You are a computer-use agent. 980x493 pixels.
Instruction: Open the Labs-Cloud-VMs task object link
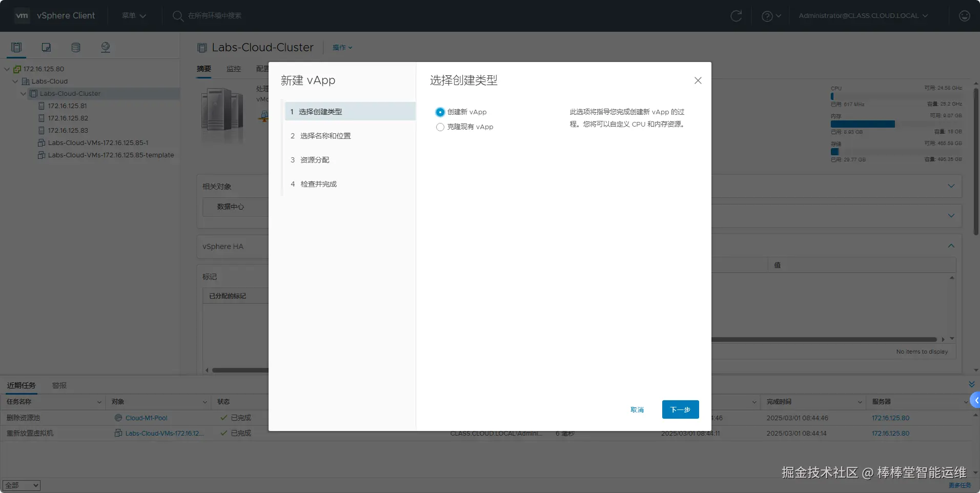[x=165, y=433]
